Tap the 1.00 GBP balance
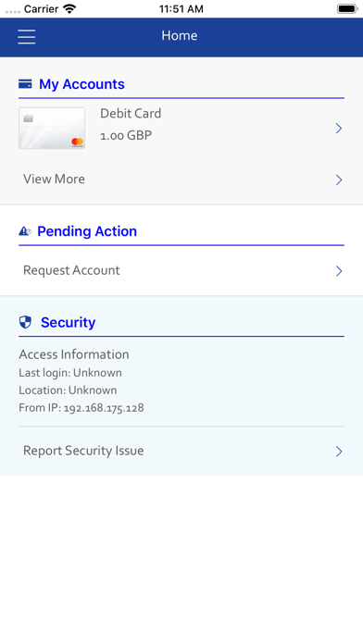The image size is (363, 644). pos(126,135)
